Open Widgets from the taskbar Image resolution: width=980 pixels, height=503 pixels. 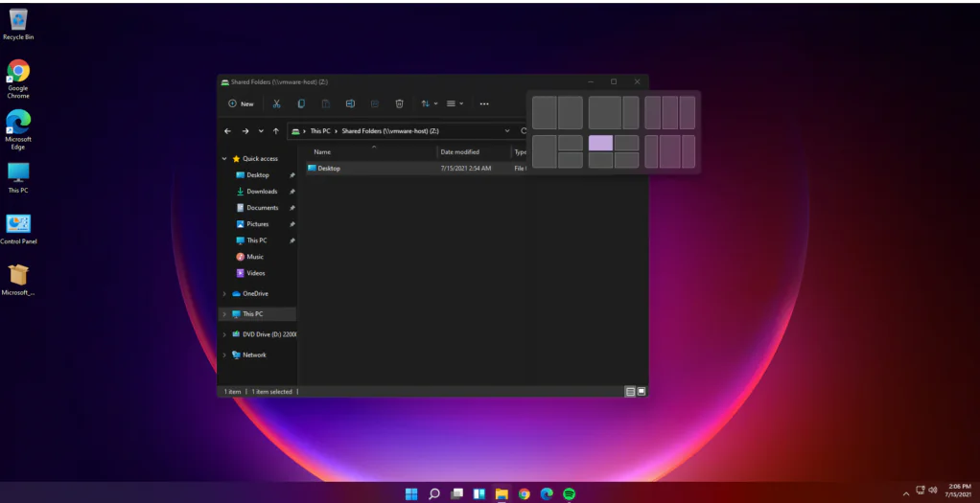(479, 494)
